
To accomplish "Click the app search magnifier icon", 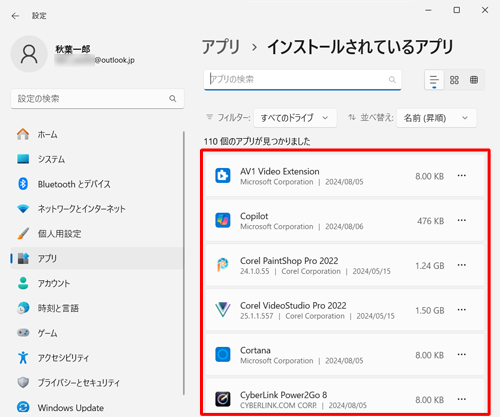I will pyautogui.click(x=392, y=79).
